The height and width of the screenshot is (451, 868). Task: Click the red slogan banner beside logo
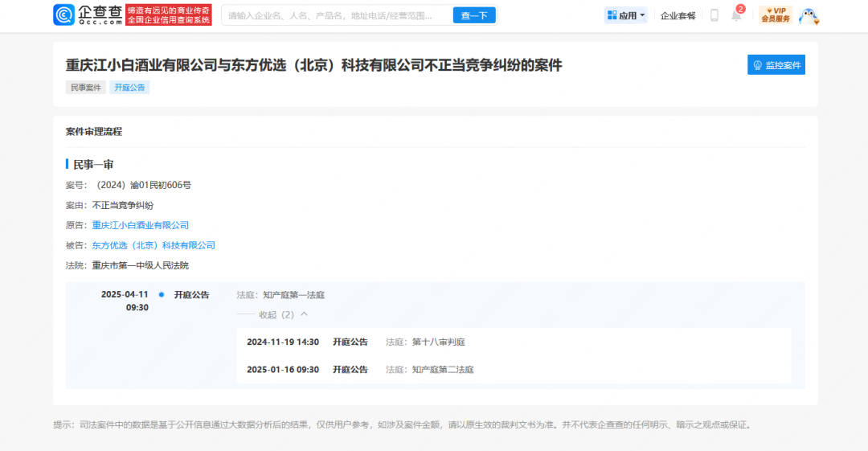[168, 15]
